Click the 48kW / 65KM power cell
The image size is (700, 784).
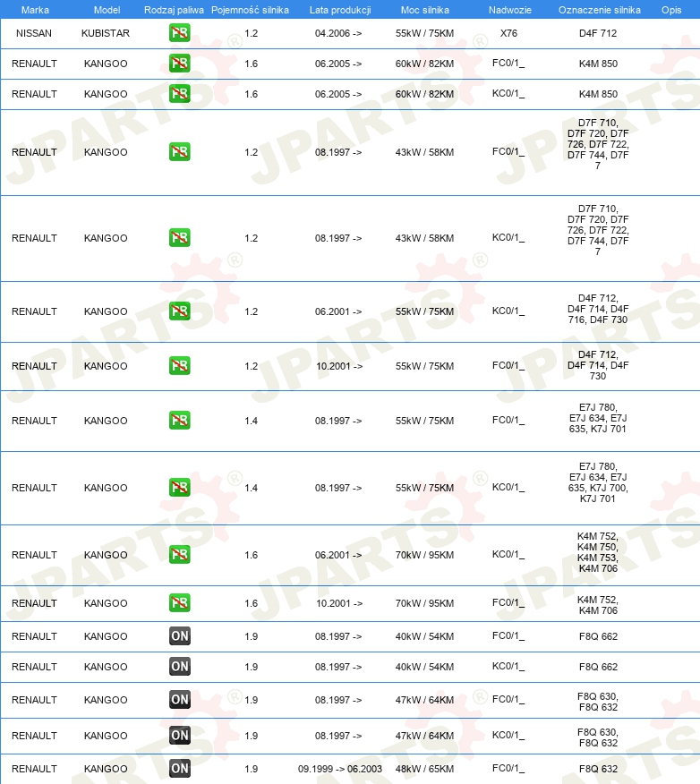click(x=424, y=769)
